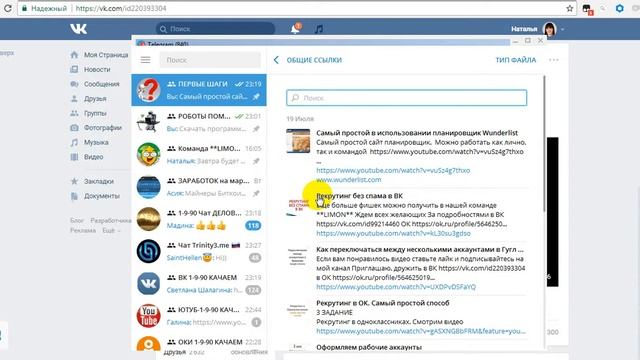Open the ЮТУБ-1-9-90 КАЧ... chat

(199, 316)
